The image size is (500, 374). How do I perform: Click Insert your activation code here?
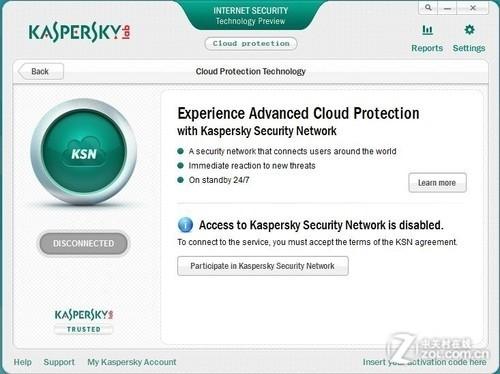pos(425,362)
